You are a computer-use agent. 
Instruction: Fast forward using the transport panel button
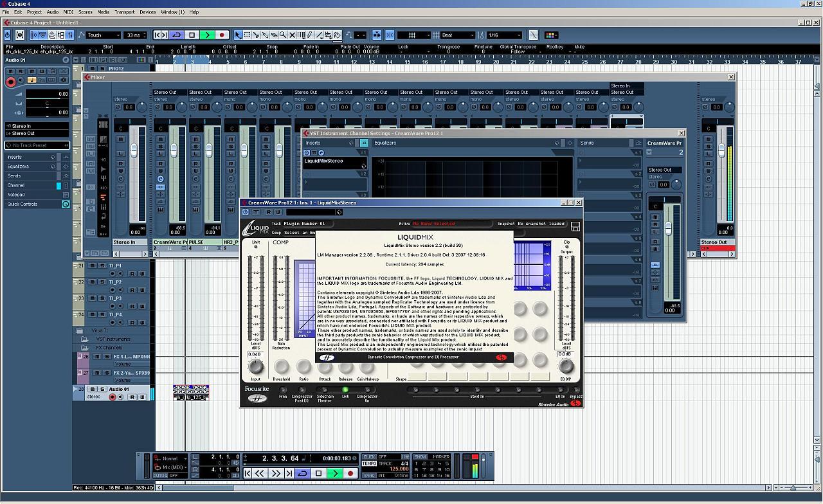(x=276, y=473)
